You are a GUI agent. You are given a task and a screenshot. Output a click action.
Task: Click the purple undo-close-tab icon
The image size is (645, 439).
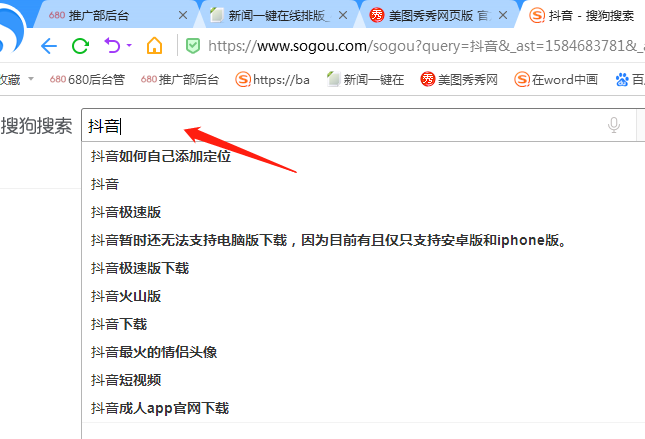coord(112,45)
